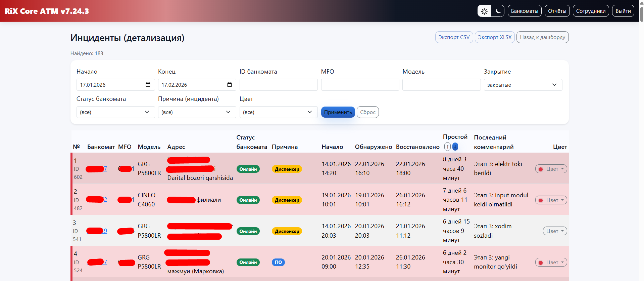Open the Банкоматы menu item
644x281 pixels.
pos(524,11)
